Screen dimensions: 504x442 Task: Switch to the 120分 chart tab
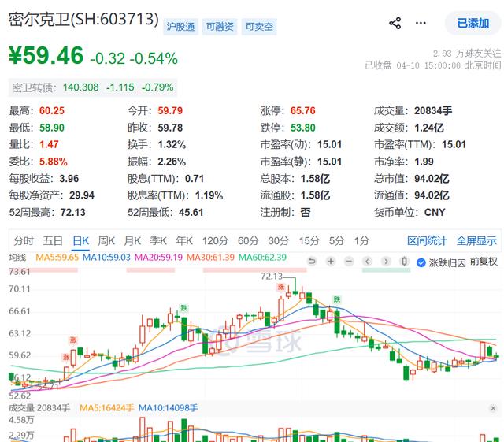pyautogui.click(x=215, y=240)
